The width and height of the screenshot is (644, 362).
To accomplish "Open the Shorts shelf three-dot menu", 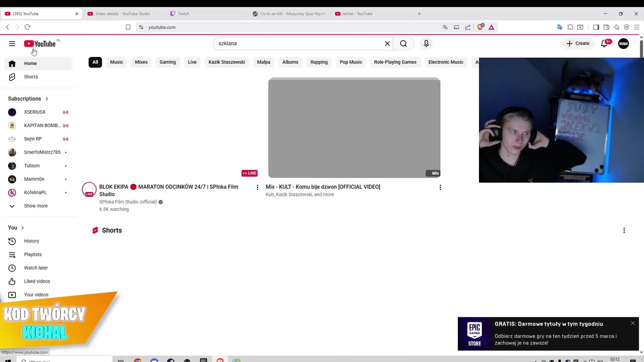I will 624,230.
